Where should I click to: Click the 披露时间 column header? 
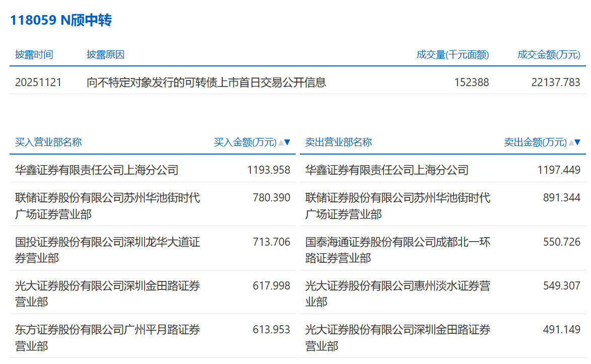(x=34, y=55)
